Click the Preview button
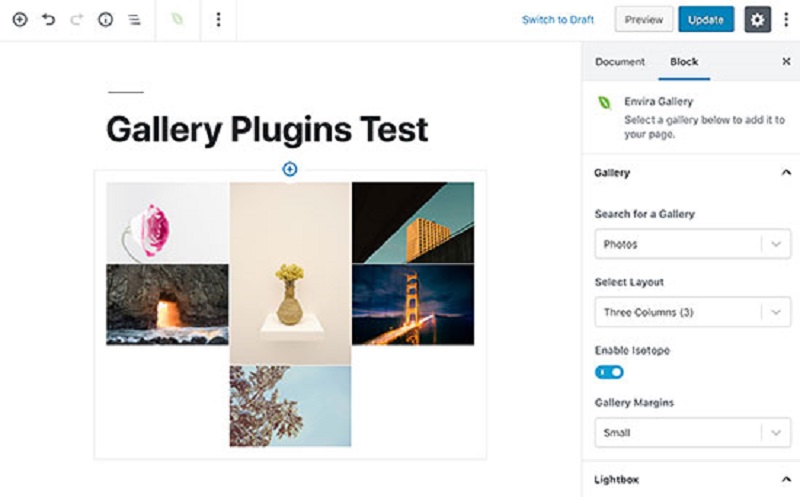 click(643, 20)
